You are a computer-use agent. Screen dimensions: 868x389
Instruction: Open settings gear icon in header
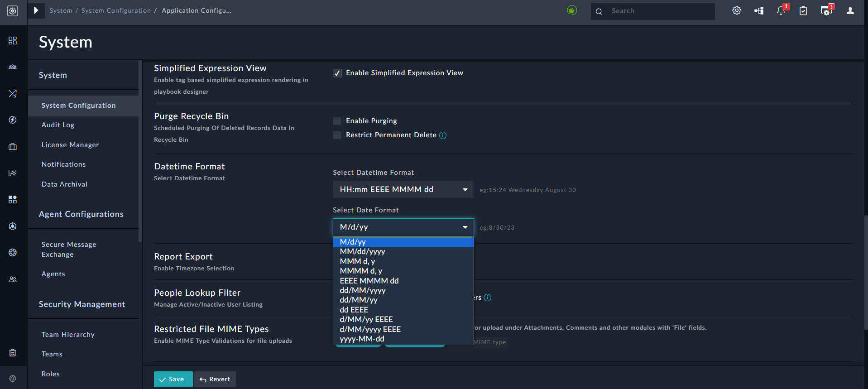coord(737,10)
